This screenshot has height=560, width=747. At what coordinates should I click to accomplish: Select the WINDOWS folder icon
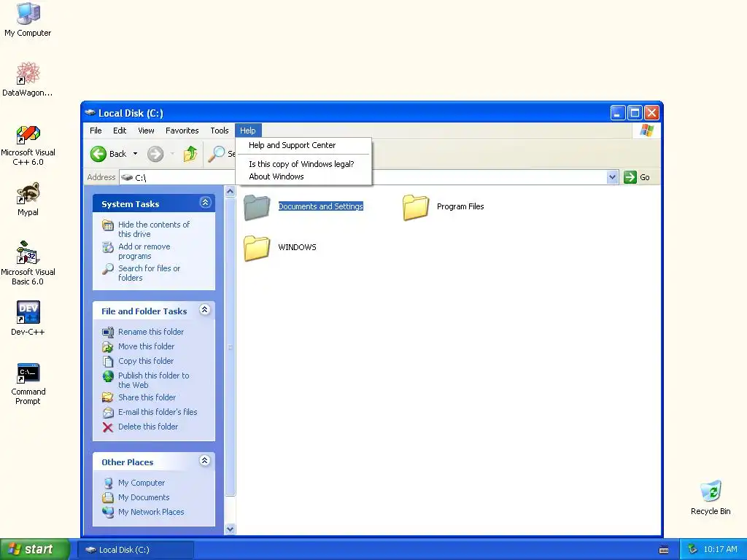(257, 248)
